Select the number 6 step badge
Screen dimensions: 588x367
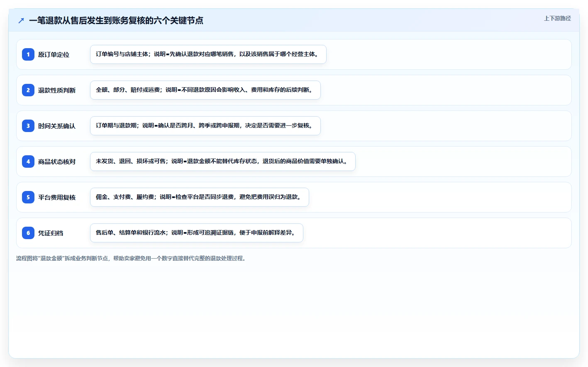[28, 233]
